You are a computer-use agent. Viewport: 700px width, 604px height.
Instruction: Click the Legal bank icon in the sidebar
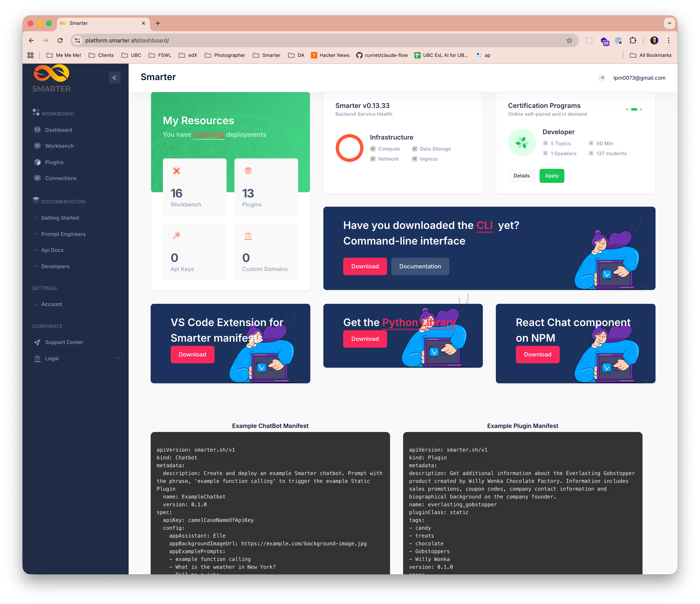[37, 358]
